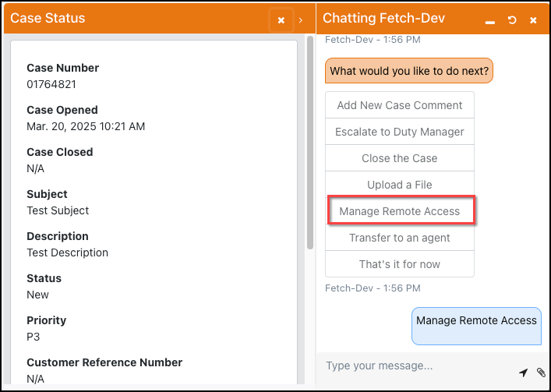Click the Case Status panel scrollbar
This screenshot has width=551, height=392.
310,143
